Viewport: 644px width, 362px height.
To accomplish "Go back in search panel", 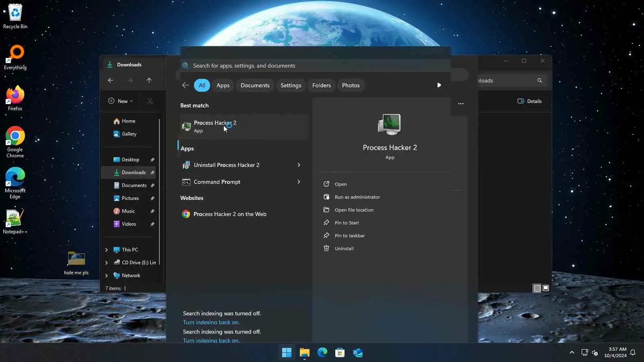I will (x=186, y=85).
